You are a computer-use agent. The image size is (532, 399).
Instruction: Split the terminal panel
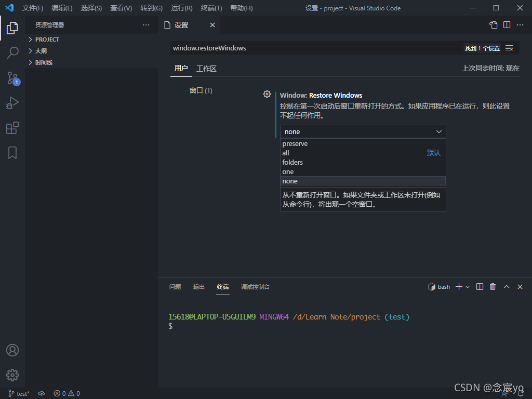click(x=480, y=287)
